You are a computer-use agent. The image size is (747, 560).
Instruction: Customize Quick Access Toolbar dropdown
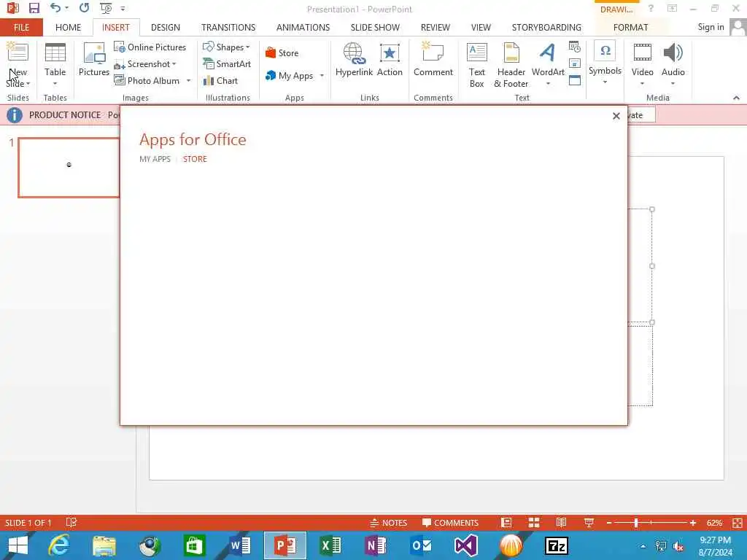(123, 9)
